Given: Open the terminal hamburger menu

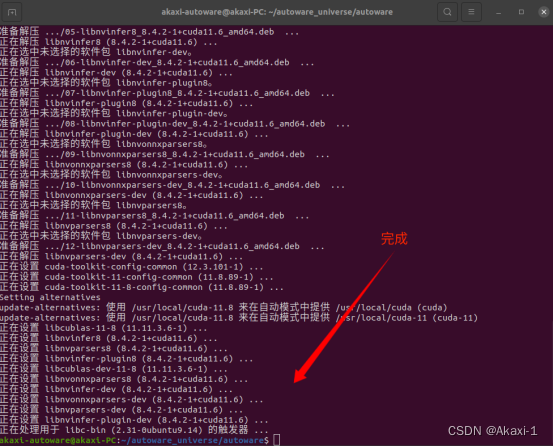Looking at the screenshot, I should tap(471, 12).
